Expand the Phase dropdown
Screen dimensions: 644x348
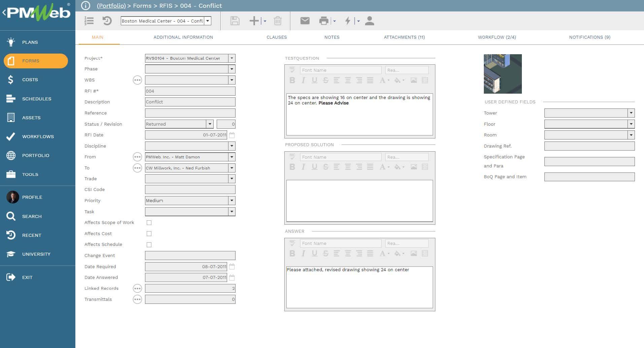pos(232,69)
